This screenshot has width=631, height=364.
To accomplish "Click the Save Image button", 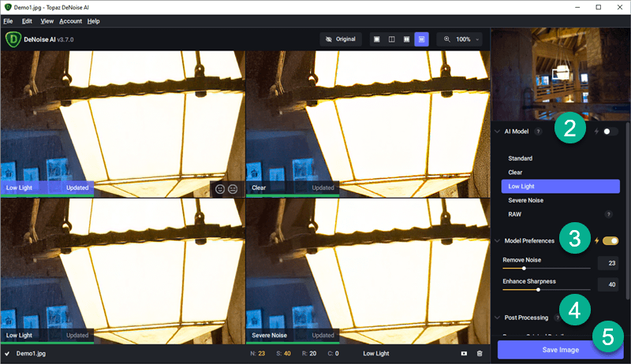I will [x=561, y=350].
